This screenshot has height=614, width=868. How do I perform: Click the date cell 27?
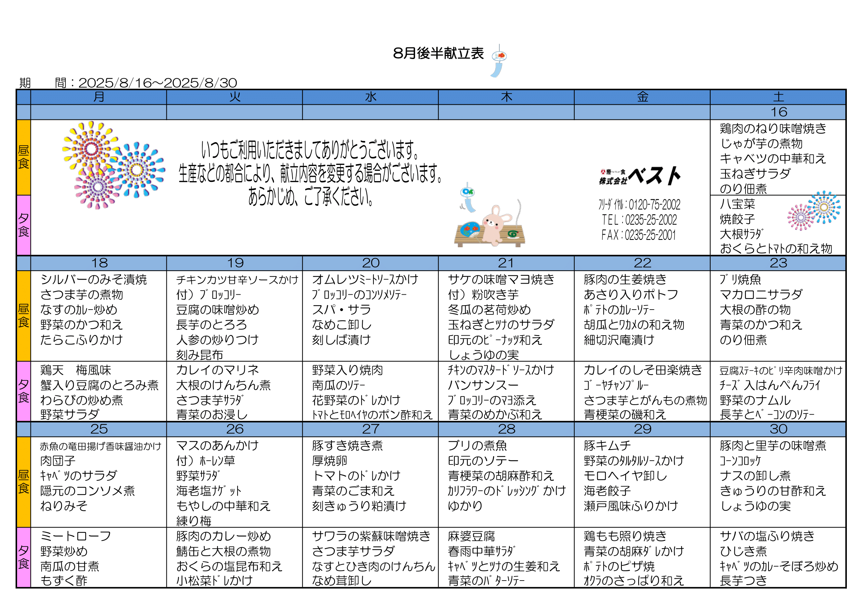point(371,430)
